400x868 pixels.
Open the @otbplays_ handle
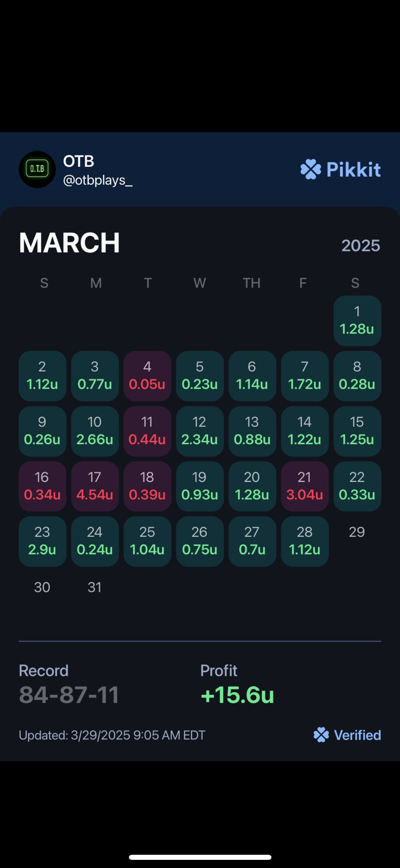(x=98, y=180)
